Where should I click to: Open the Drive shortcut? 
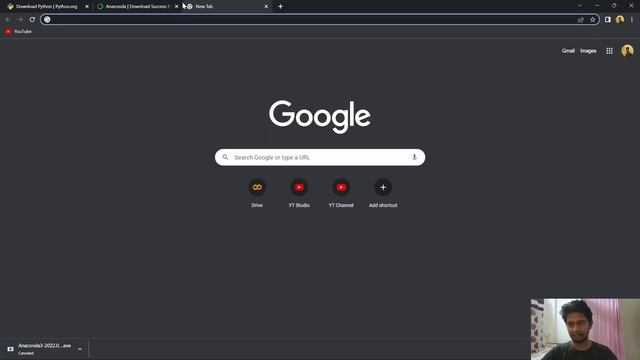coord(257,193)
